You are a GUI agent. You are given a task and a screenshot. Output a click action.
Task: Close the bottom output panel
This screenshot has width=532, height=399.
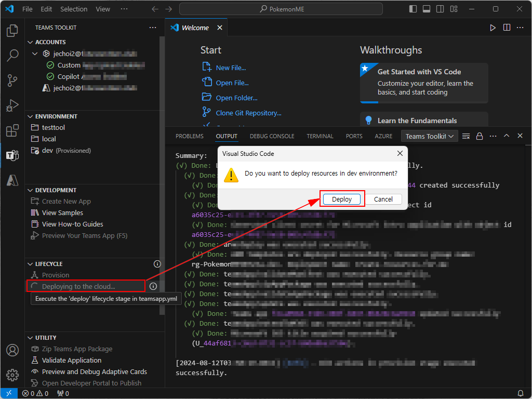click(520, 136)
